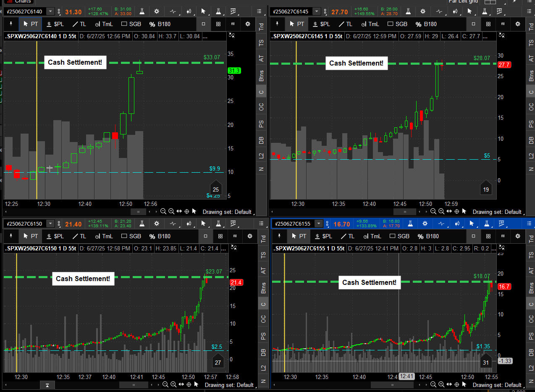Expand the Far Left grid selector
This screenshot has height=392, width=535.
[x=464, y=2]
